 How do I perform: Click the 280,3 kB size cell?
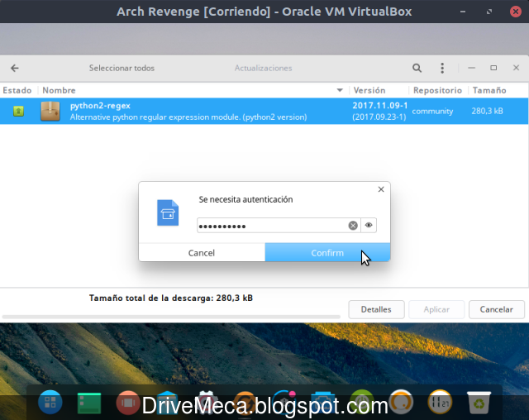487,111
